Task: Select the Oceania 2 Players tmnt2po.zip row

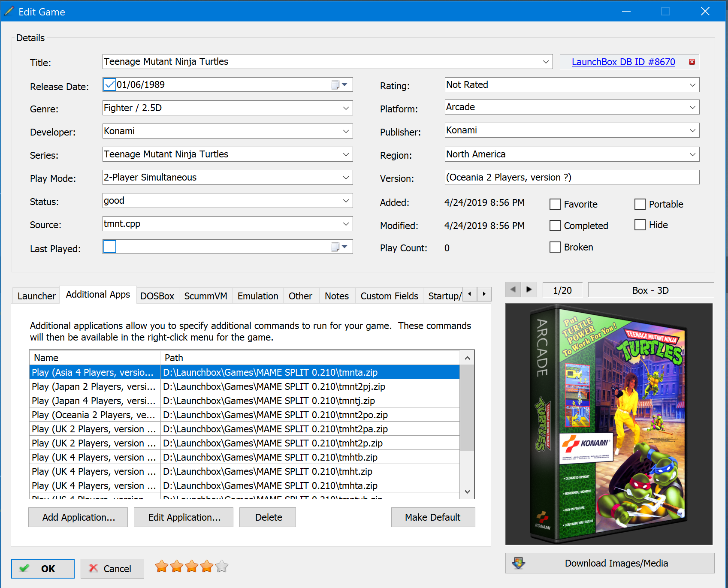Action: [245, 415]
